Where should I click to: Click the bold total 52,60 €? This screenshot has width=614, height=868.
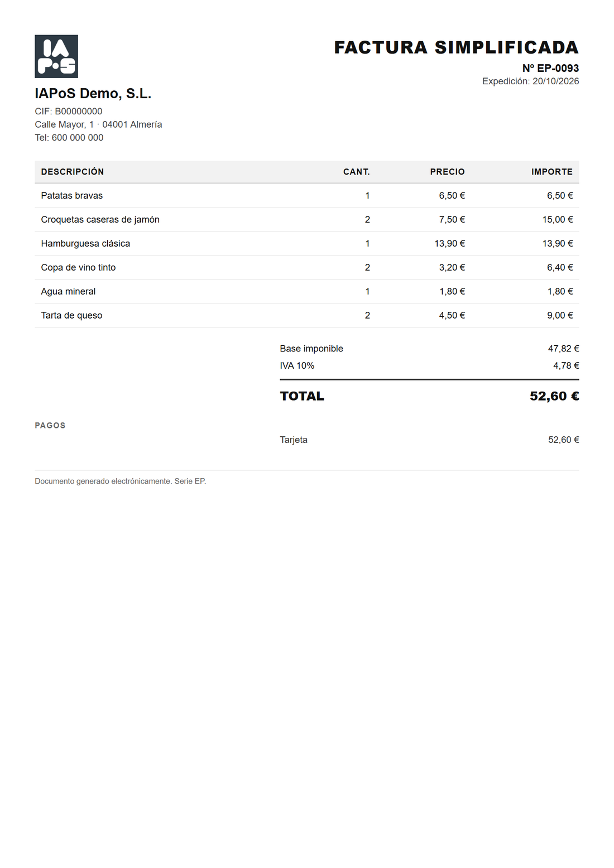click(x=554, y=396)
